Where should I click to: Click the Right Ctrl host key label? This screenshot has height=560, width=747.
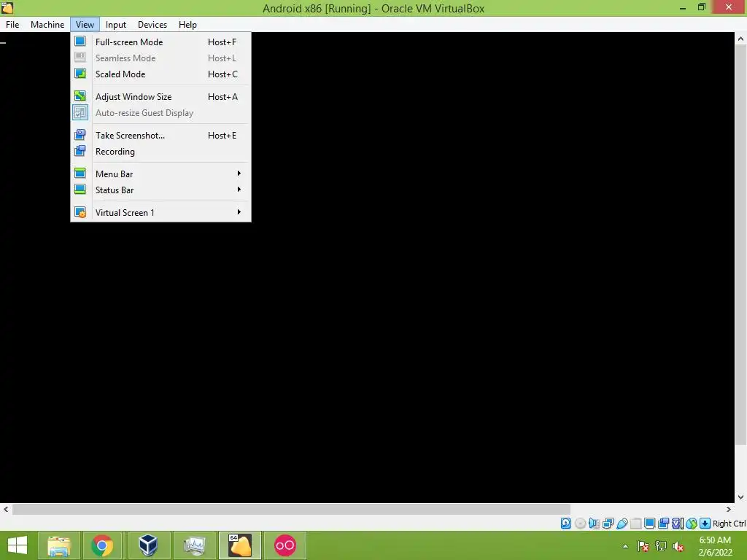point(729,524)
